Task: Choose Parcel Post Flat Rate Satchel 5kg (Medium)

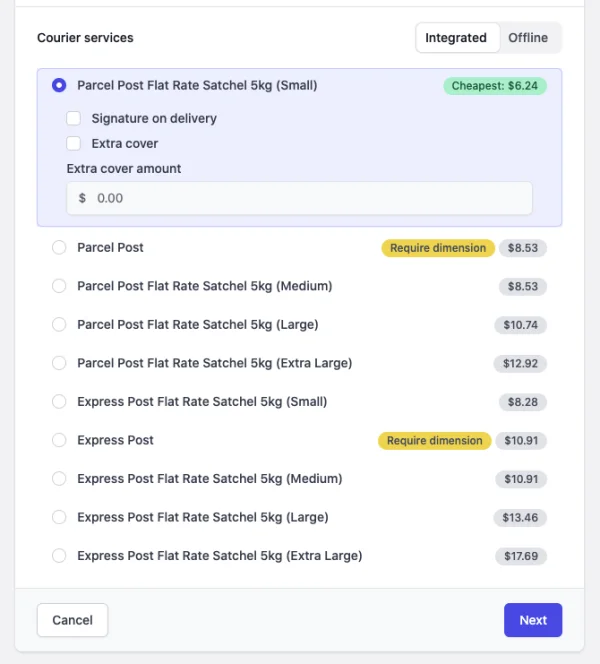Action: pos(59,286)
